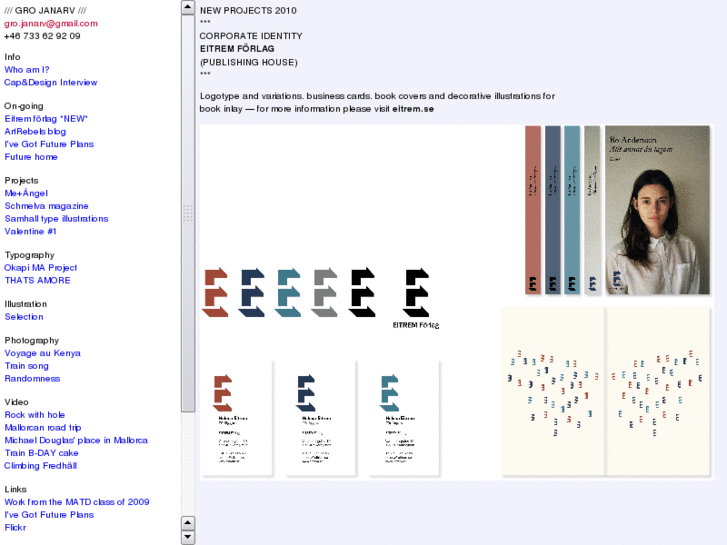Click the teal Eitrem logo variation

[x=288, y=292]
